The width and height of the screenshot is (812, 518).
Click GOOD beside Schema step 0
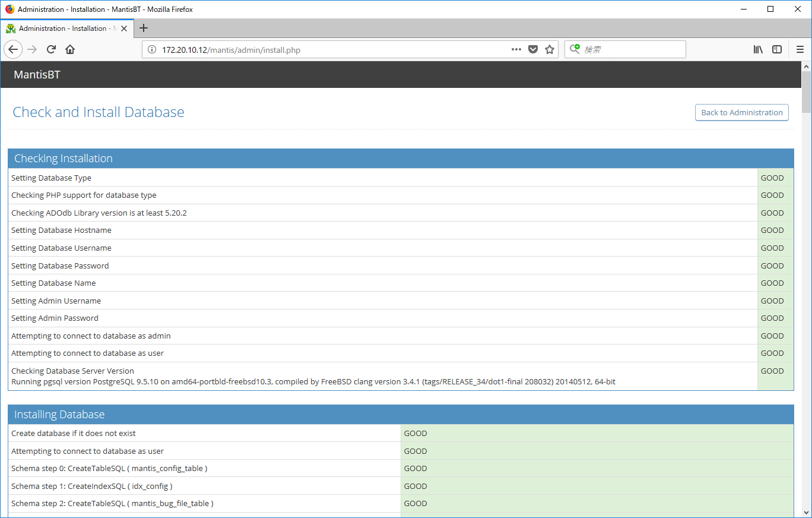click(x=415, y=469)
